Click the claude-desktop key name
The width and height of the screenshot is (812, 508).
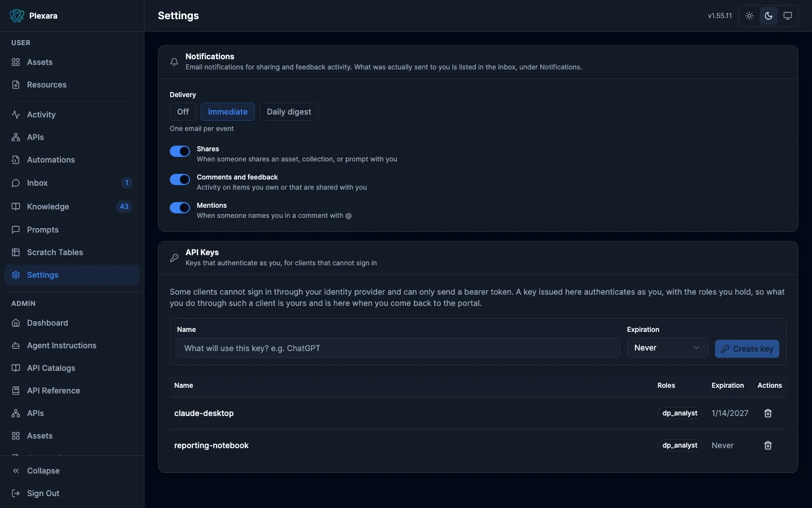click(x=204, y=413)
